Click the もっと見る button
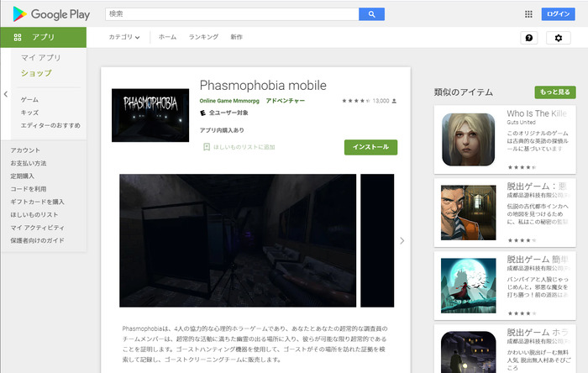Screen dimensions: 588x373 pyautogui.click(x=555, y=92)
